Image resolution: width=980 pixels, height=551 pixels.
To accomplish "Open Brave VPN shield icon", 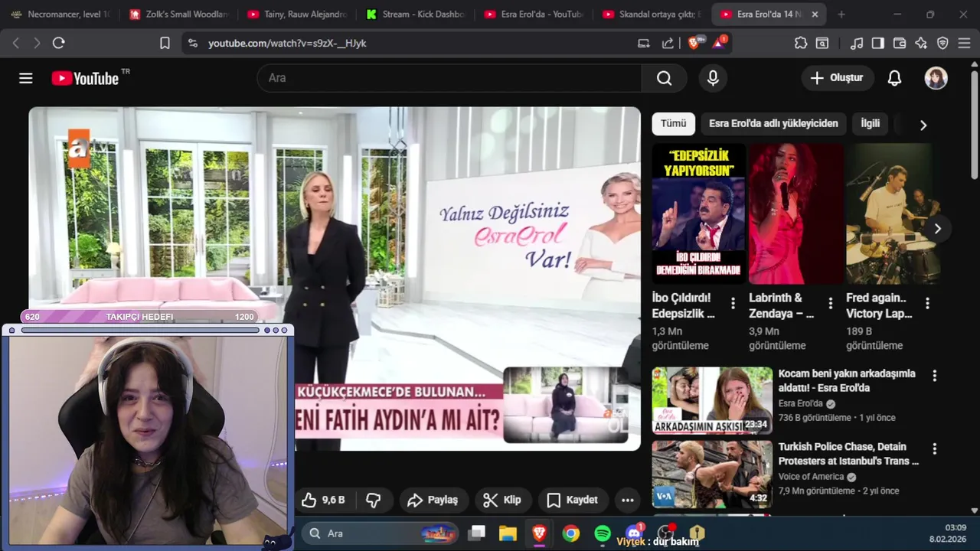I will pyautogui.click(x=942, y=43).
